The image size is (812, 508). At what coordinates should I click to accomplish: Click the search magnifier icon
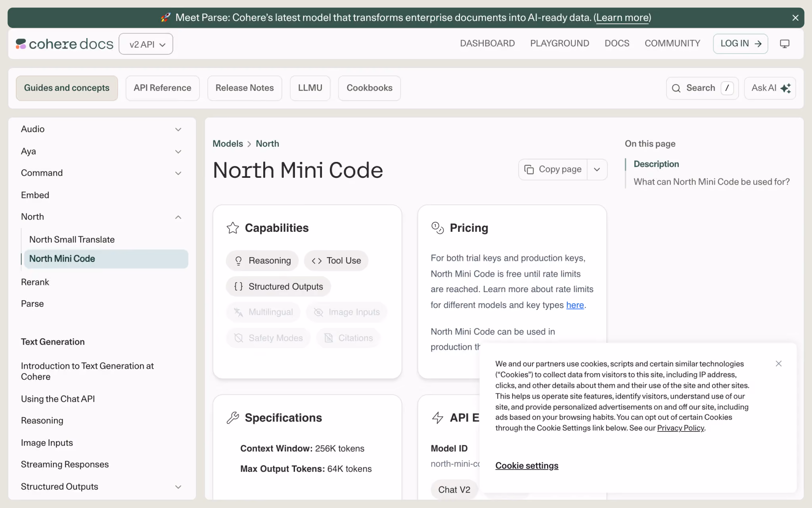pyautogui.click(x=676, y=88)
